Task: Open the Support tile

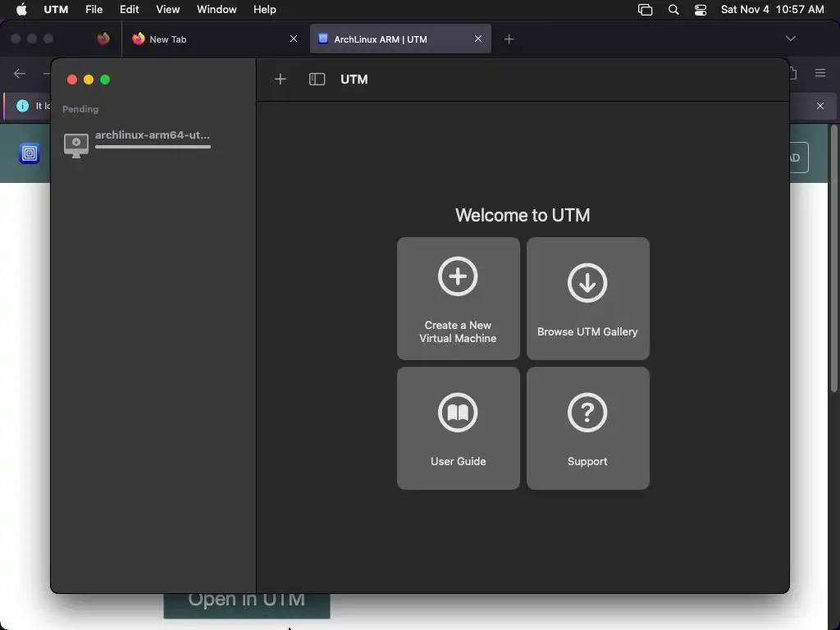Action: (x=587, y=428)
